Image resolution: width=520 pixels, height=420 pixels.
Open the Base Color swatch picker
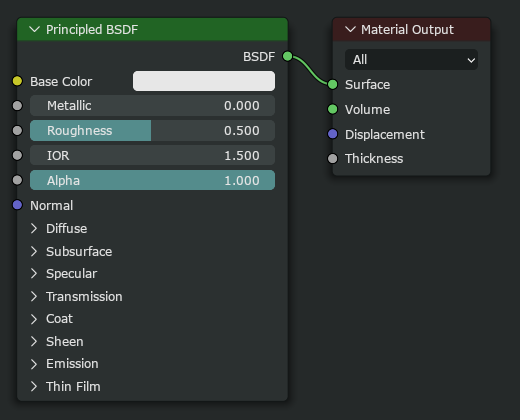click(x=204, y=81)
